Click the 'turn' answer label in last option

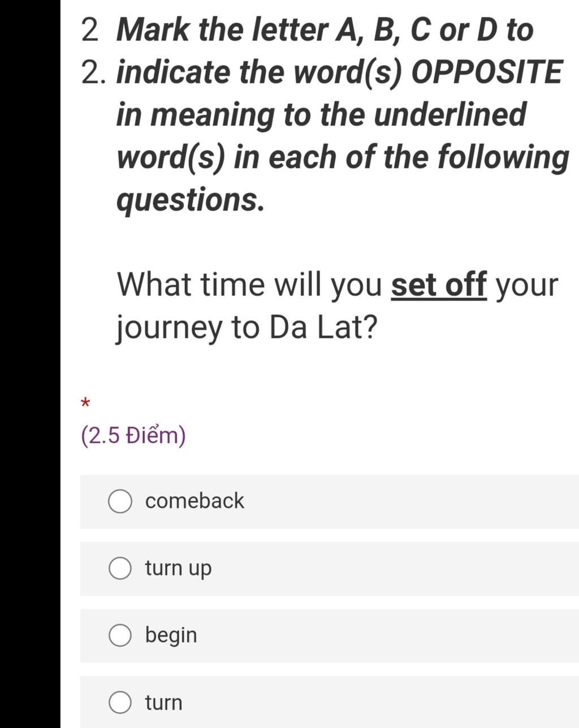[x=163, y=703]
